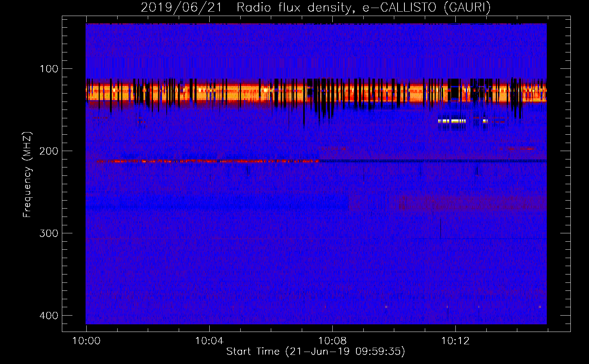Click the '200' frequency tick label
The height and width of the screenshot is (364, 589).
[x=49, y=151]
